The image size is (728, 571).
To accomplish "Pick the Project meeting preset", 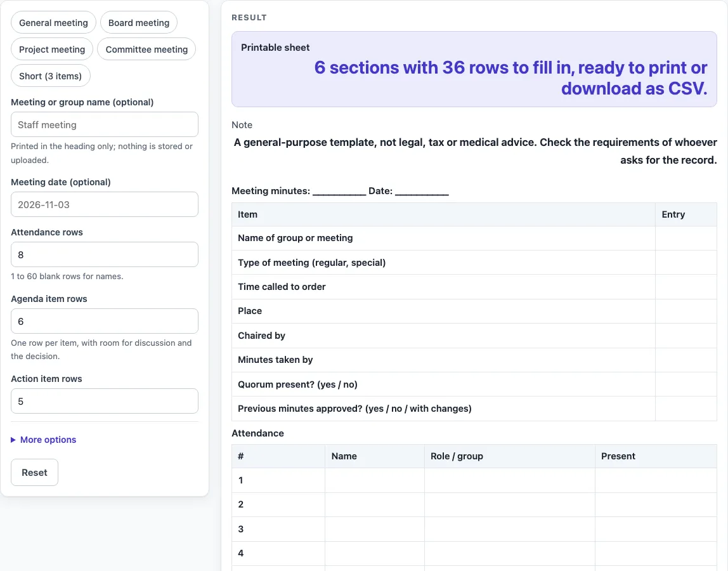I will click(52, 49).
